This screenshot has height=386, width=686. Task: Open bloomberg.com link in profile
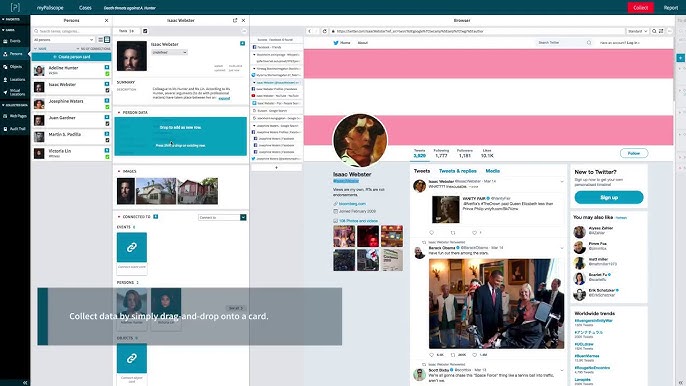352,204
